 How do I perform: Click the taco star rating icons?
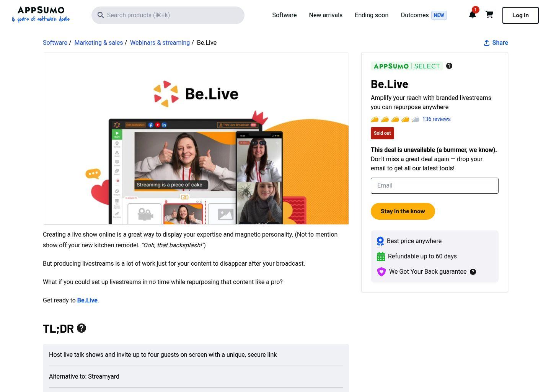(x=395, y=119)
